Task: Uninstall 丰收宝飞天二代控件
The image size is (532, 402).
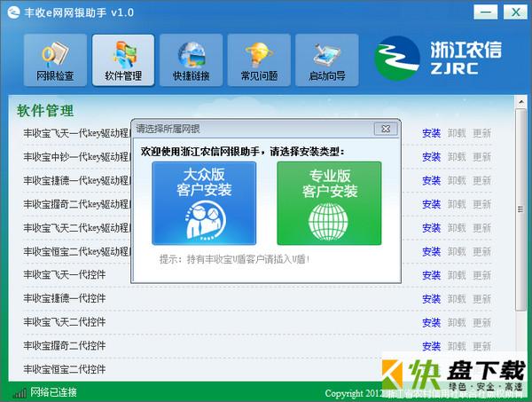Action: click(x=457, y=322)
